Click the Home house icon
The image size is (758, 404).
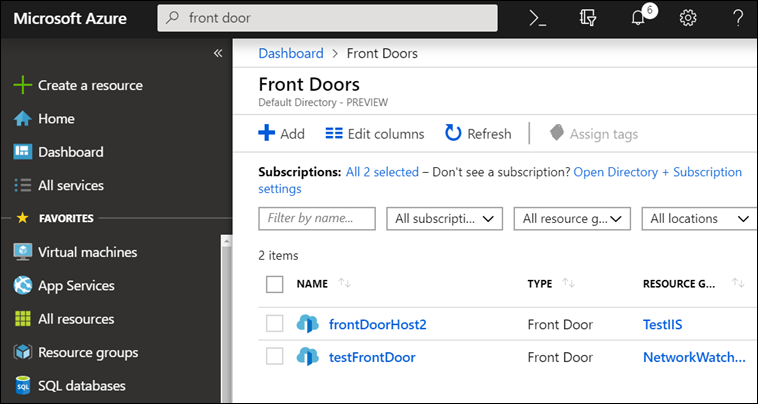tap(22, 119)
